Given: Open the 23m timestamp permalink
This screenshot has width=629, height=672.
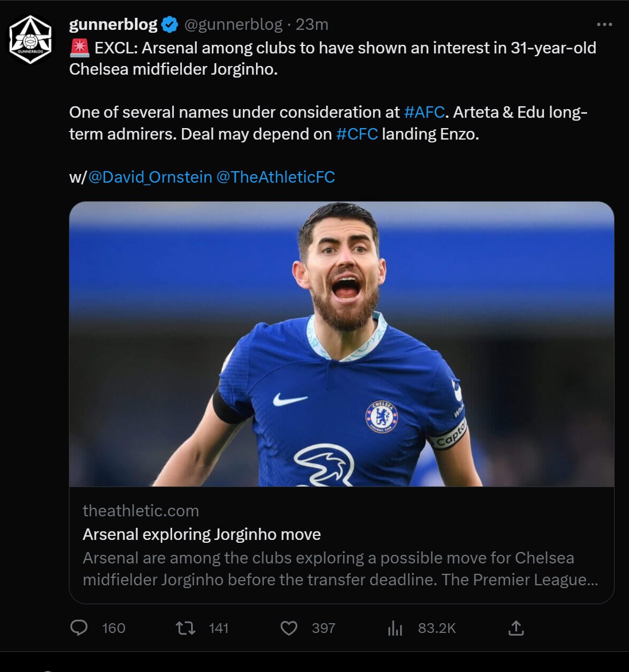Looking at the screenshot, I should 312,25.
